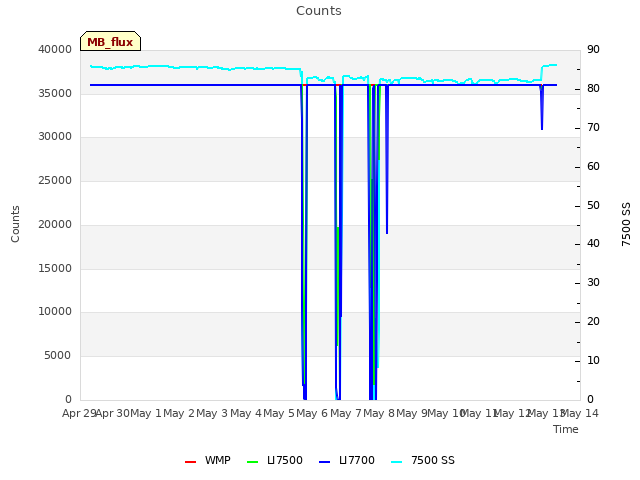Toggle the LI7700 legend label
The image size is (640, 480).
pos(357,460)
